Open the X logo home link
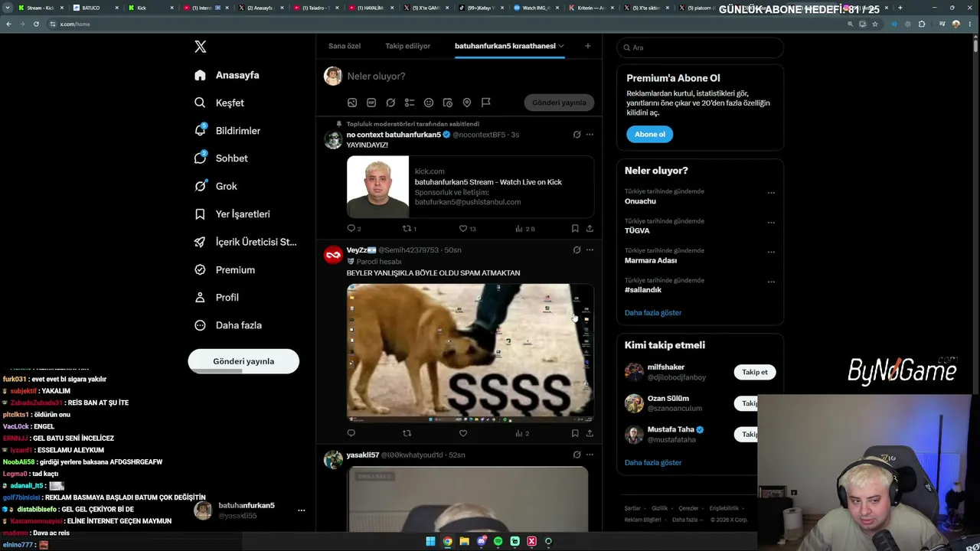980x551 pixels. 201,47
